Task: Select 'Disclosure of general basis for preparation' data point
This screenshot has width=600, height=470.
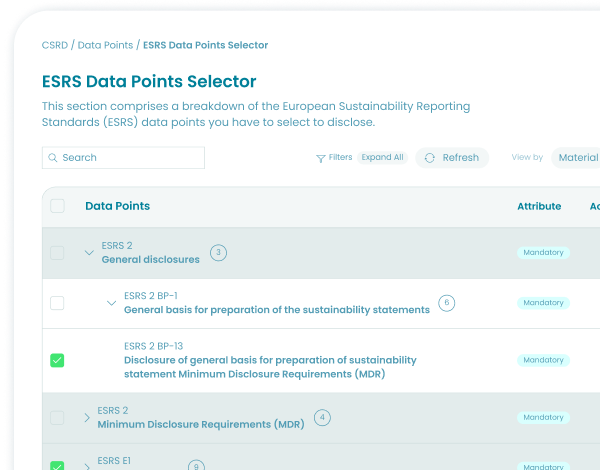Action: tap(270, 367)
